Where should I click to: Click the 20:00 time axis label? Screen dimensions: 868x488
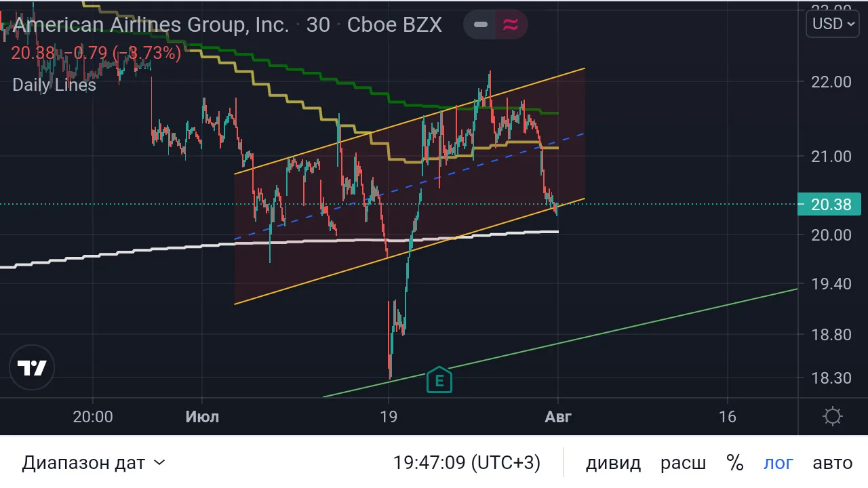(x=93, y=416)
